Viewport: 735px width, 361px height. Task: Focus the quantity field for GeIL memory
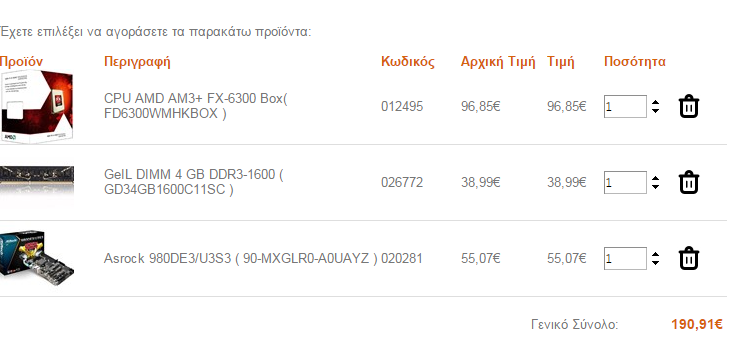tap(625, 182)
